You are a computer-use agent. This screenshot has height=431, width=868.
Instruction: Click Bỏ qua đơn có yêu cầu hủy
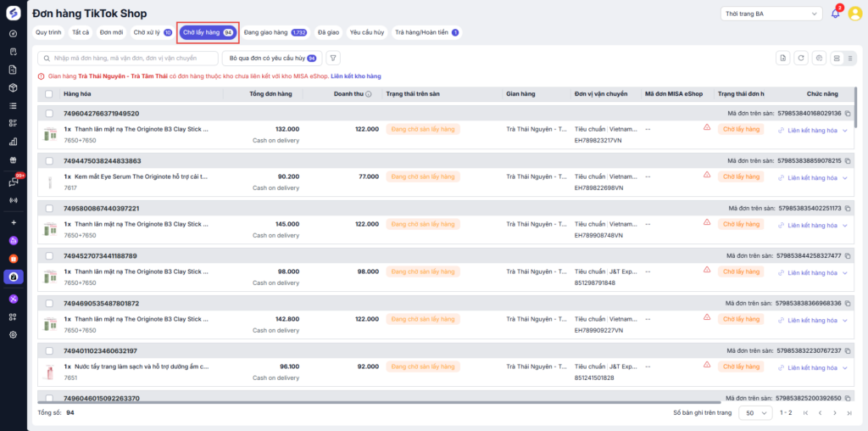tap(271, 58)
